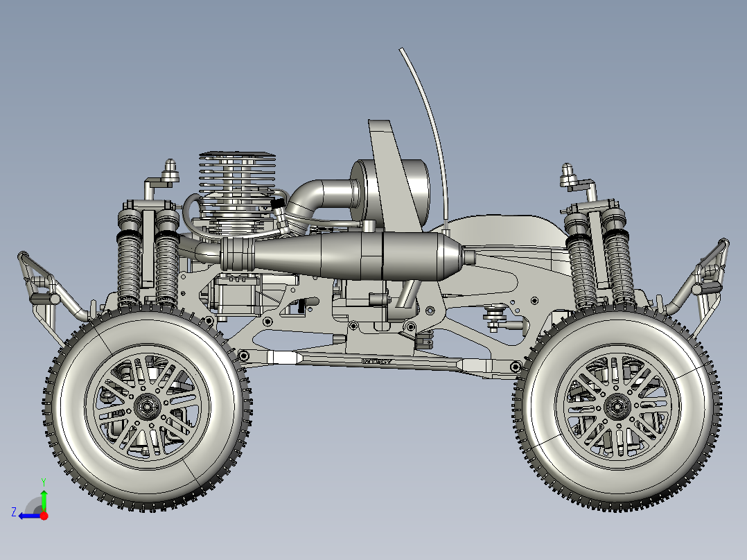Select the left wheel's center hub nut

146,407
